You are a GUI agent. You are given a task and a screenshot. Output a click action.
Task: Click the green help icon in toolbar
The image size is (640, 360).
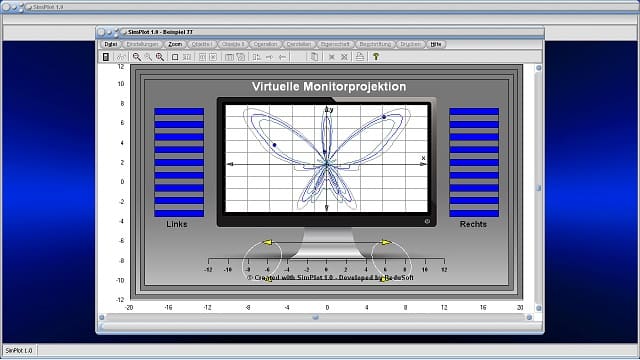(376, 57)
